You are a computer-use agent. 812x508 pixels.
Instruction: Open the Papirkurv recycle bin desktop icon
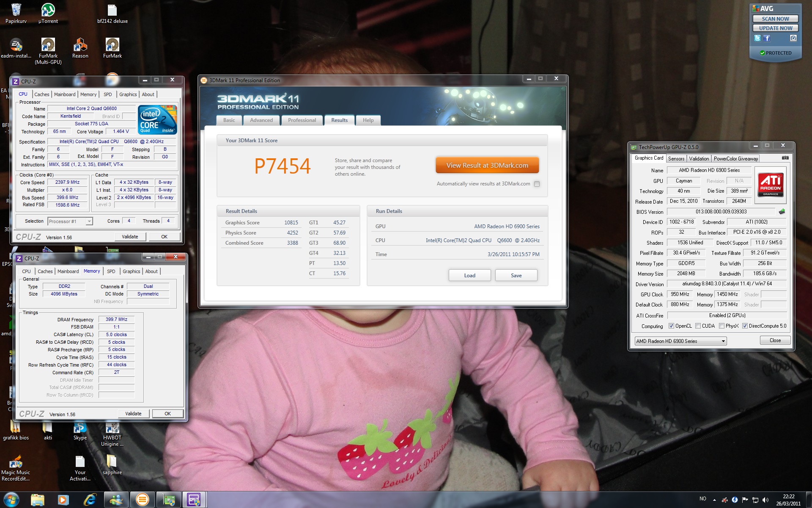tap(16, 13)
